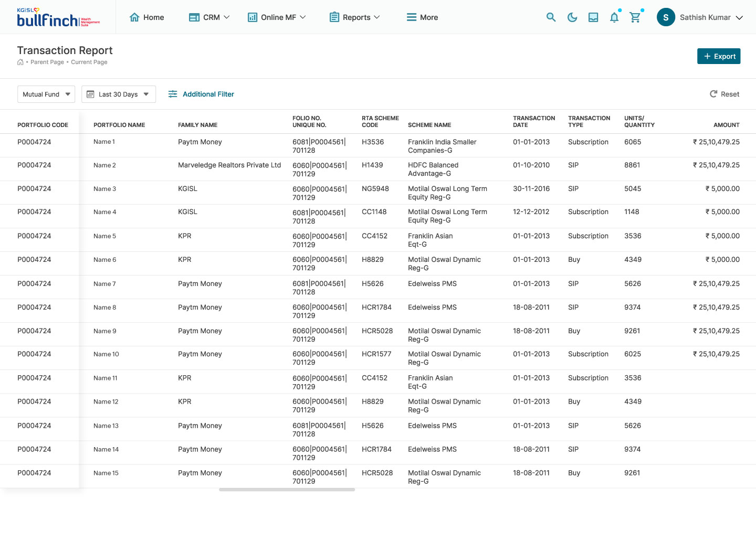The height and width of the screenshot is (540, 756).
Task: Reset the filters
Action: (724, 94)
